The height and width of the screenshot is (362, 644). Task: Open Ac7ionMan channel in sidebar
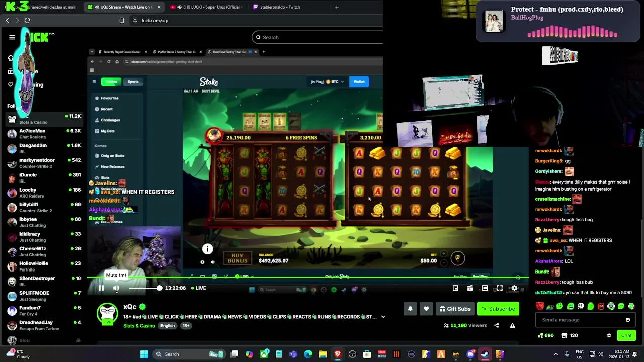coord(44,134)
